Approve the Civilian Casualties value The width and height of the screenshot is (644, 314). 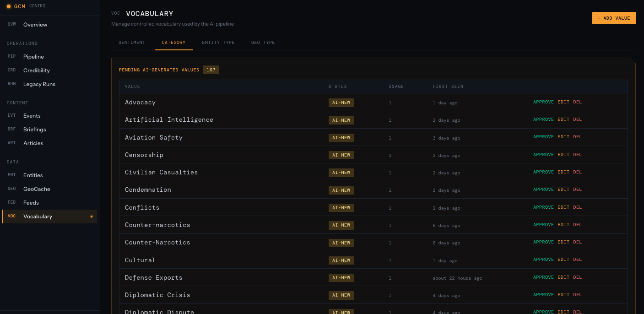coord(543,172)
